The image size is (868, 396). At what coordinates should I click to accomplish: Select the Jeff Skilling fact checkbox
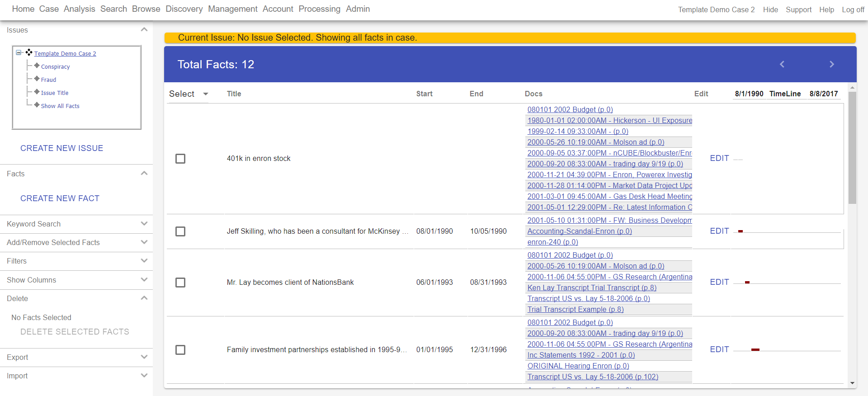tap(180, 231)
